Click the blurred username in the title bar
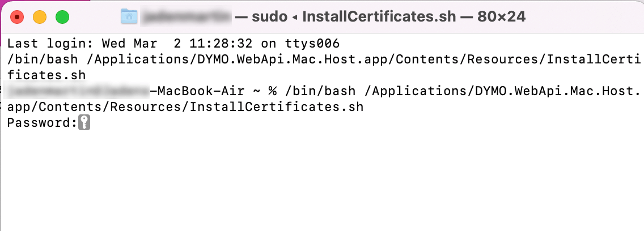This screenshot has width=644, height=231. (187, 17)
